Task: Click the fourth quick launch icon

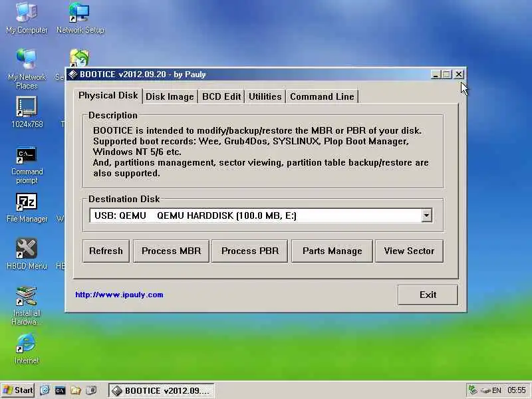Action: [91, 390]
